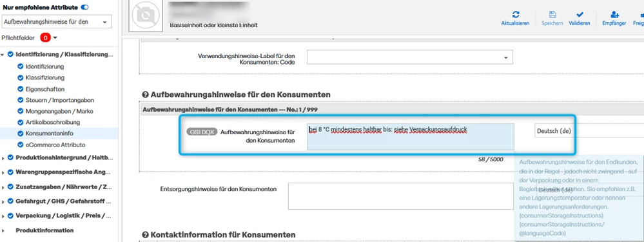The height and width of the screenshot is (242, 644).
Task: Click check icon next to Eigenschaften
Action: [20, 89]
